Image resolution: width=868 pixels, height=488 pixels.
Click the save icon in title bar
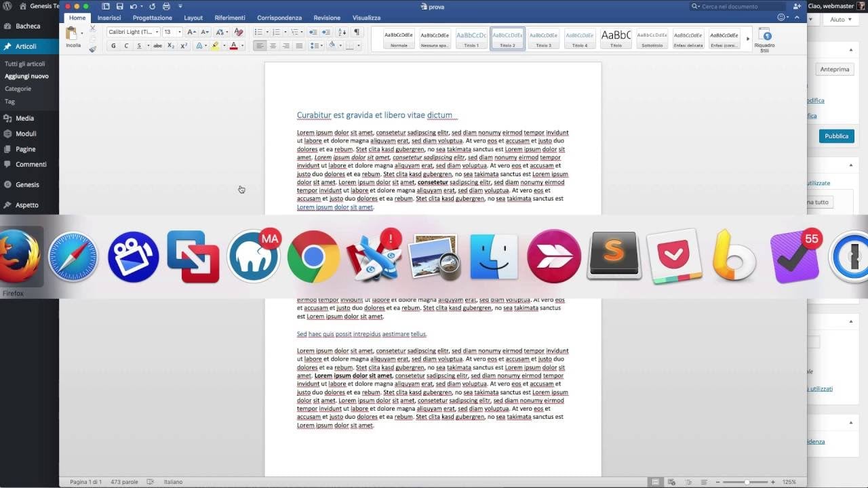pos(120,6)
